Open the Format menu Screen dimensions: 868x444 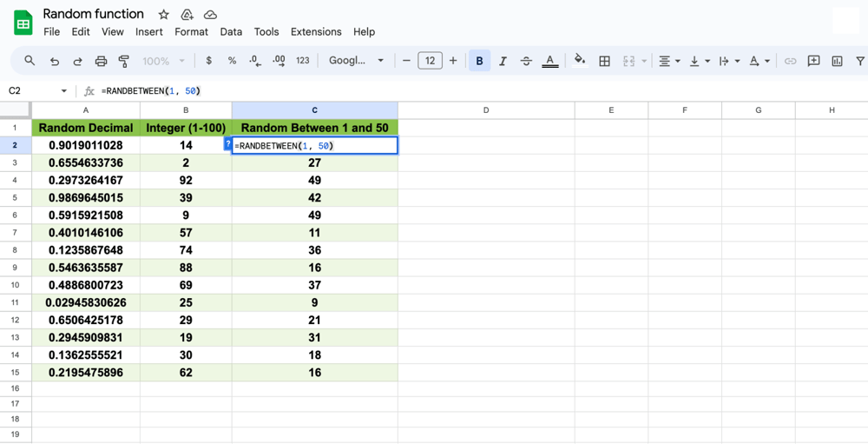point(191,32)
